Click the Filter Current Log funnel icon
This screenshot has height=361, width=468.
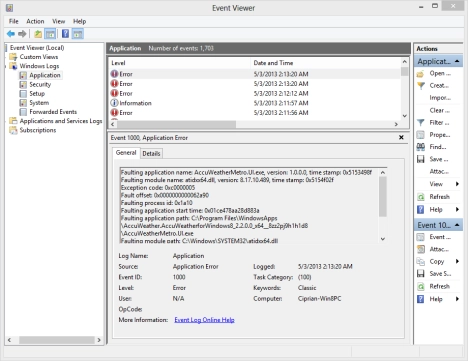point(421,123)
